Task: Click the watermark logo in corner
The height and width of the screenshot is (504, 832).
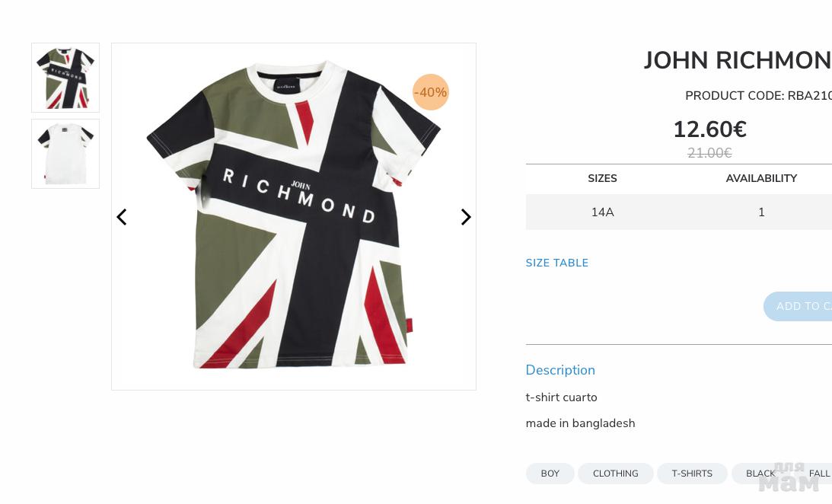Action: pyautogui.click(x=789, y=478)
